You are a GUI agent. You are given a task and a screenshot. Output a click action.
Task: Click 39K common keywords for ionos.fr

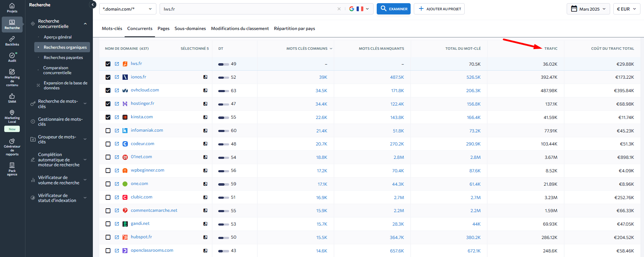323,77
